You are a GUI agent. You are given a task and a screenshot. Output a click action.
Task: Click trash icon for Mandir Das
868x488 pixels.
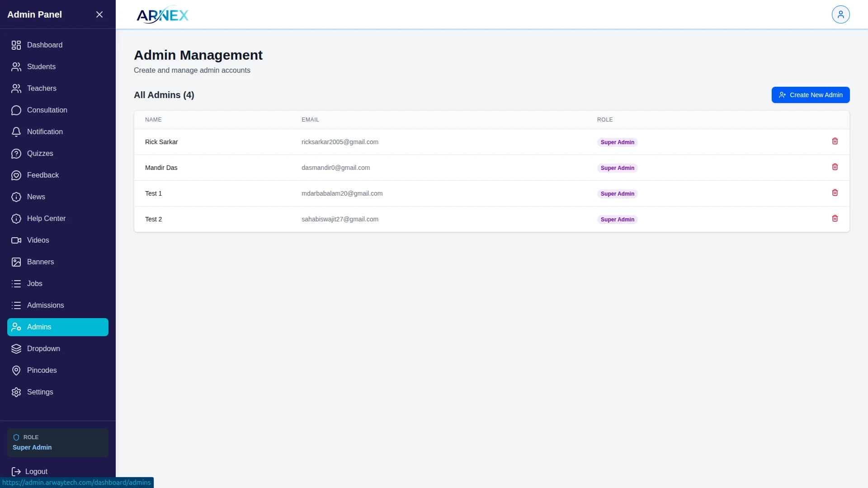835,167
